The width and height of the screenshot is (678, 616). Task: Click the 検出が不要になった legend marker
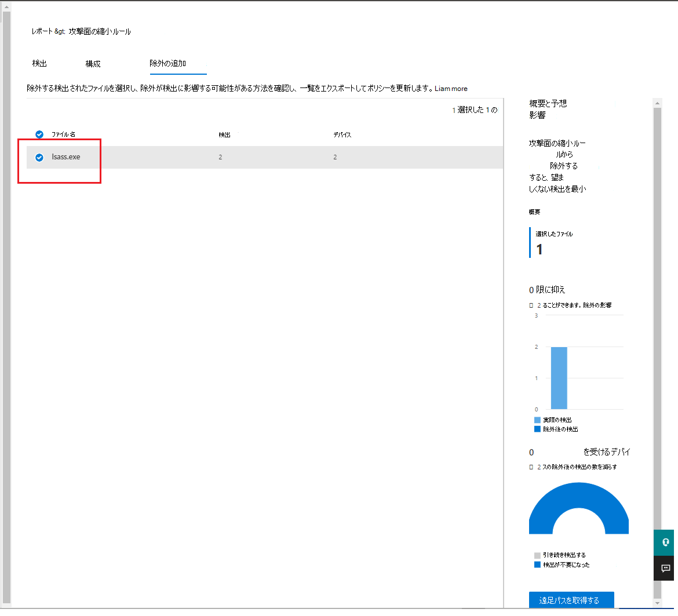(x=537, y=564)
